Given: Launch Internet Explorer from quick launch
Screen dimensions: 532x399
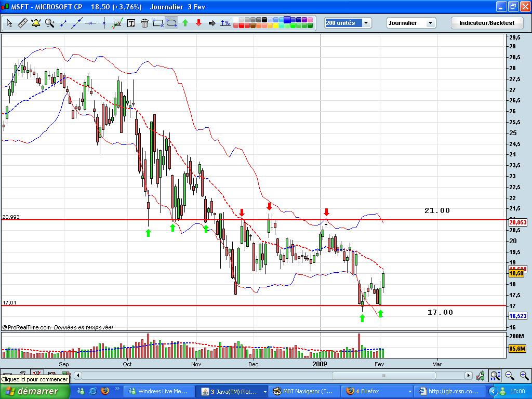Looking at the screenshot, I should point(92,391).
